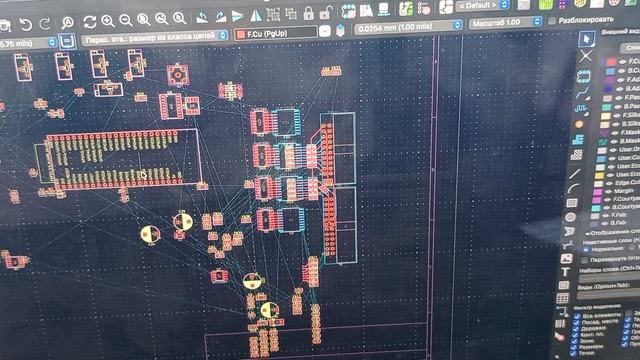Activate the Local Ratsnest X tool

pos(586,56)
